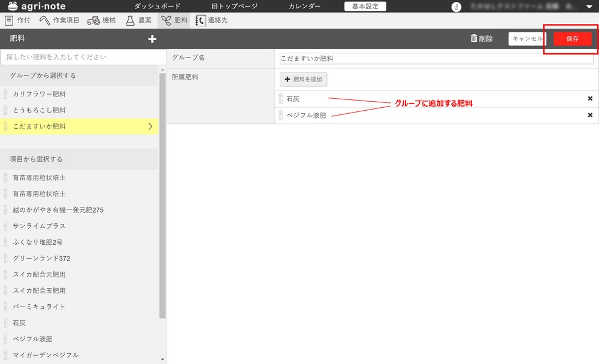Select 石灰 in the sidebar item list
Viewport: 599px width, 364px height.
pyautogui.click(x=79, y=323)
